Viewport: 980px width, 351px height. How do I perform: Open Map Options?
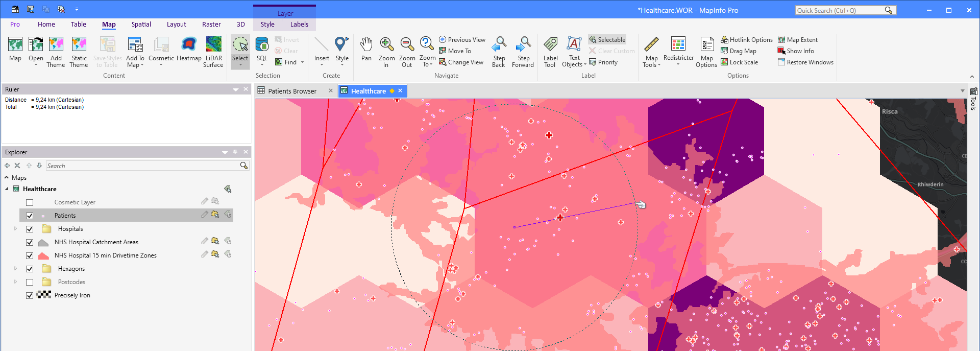click(x=706, y=52)
